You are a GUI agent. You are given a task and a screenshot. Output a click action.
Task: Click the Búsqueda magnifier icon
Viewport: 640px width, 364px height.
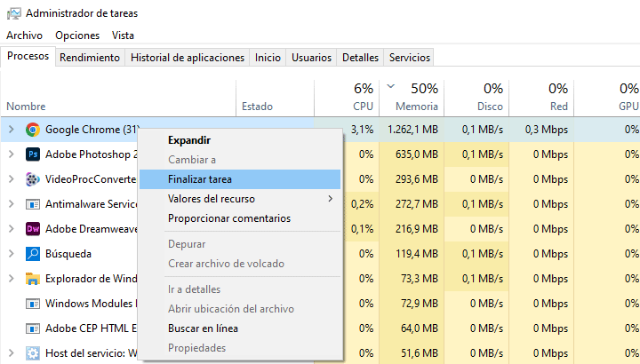[33, 254]
